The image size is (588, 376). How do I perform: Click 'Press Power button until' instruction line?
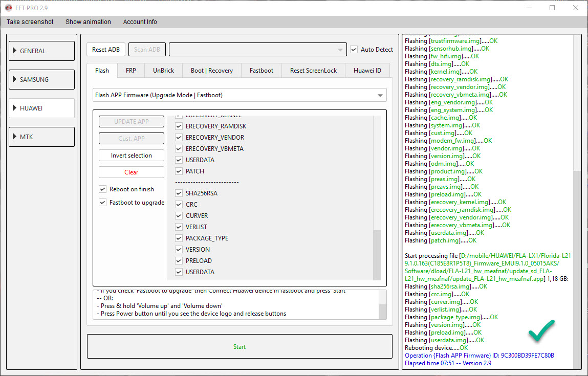[x=191, y=314]
